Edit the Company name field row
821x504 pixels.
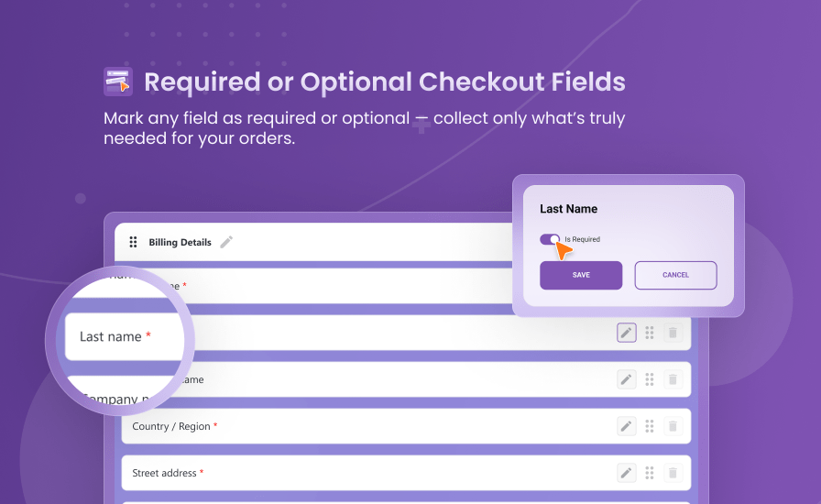pyautogui.click(x=626, y=379)
